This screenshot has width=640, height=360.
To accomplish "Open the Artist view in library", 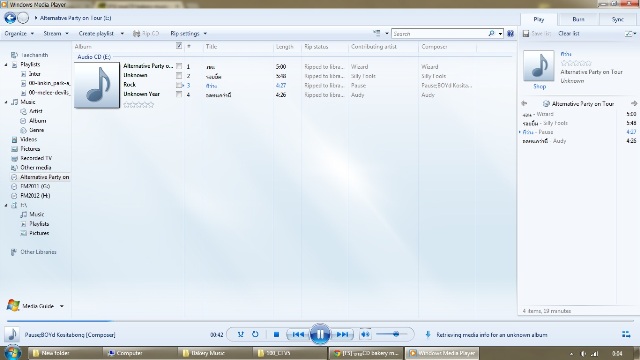I will (x=36, y=111).
